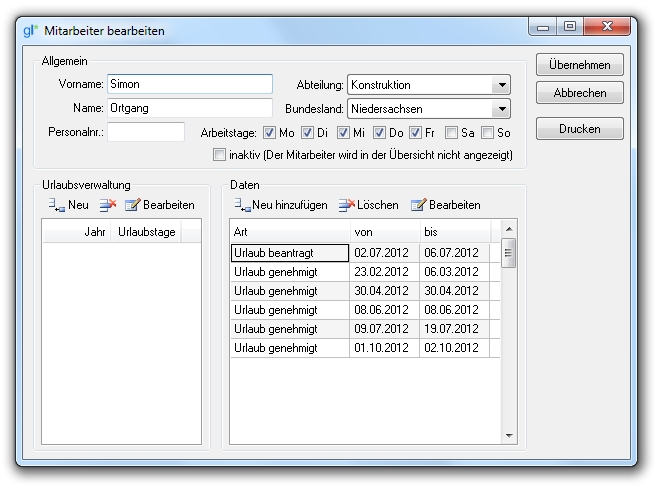Select the Urlaub beantragt row
Viewport: 656px width, 488px height.
point(289,253)
